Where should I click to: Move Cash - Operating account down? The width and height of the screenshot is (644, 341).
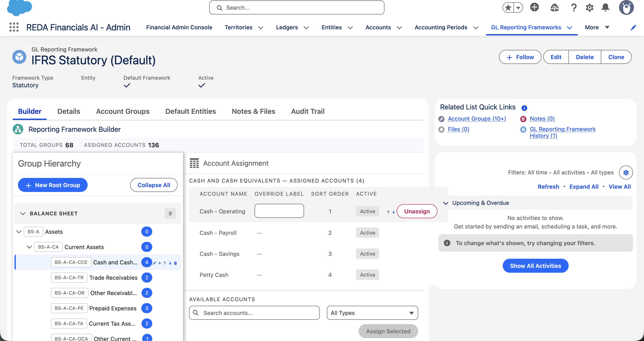pyautogui.click(x=393, y=212)
